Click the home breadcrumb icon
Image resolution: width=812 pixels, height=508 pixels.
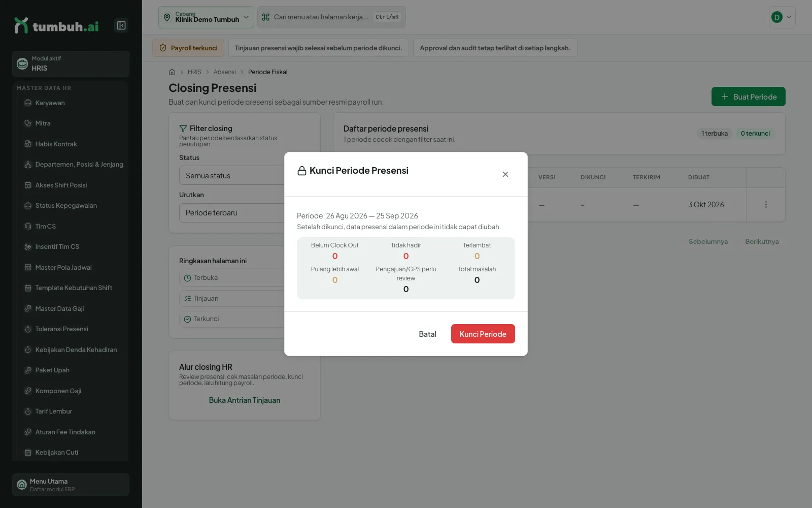(x=172, y=72)
